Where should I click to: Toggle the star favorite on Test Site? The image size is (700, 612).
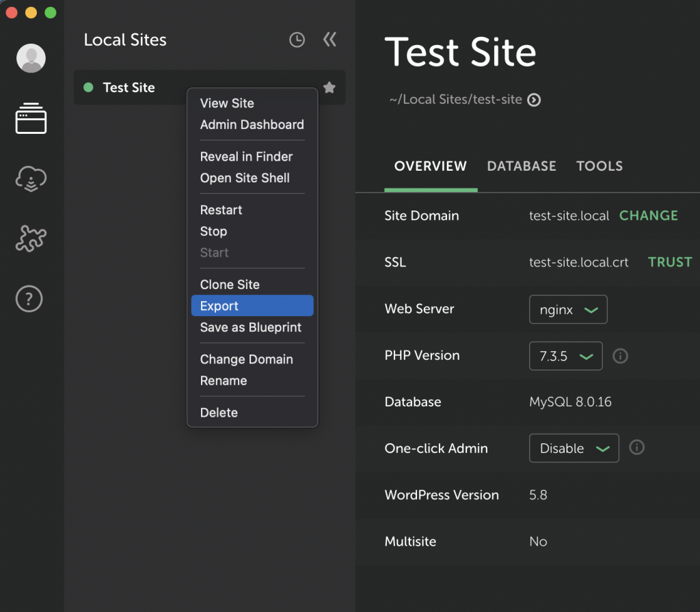tap(329, 87)
